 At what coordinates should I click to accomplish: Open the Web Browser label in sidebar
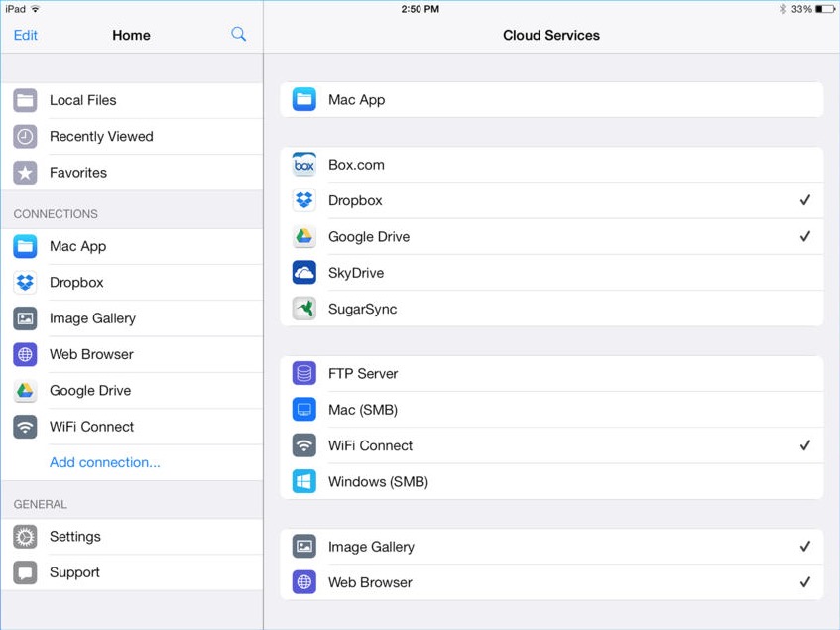91,354
